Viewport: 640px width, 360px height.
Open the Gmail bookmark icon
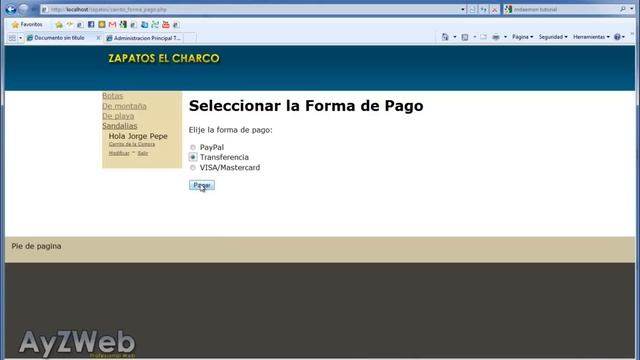click(112, 24)
